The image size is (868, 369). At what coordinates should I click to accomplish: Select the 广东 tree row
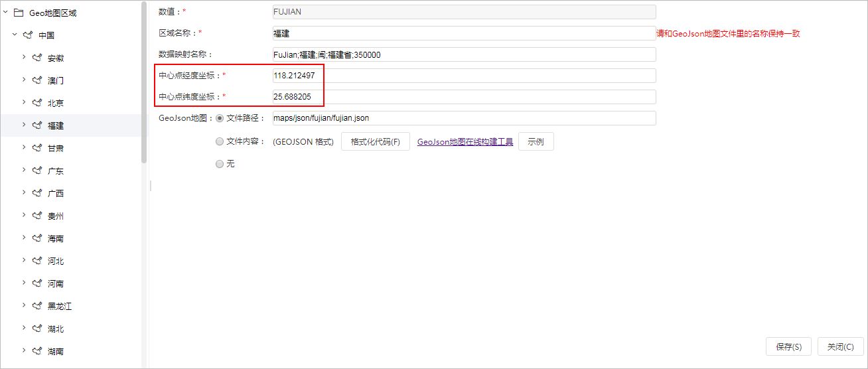70,171
